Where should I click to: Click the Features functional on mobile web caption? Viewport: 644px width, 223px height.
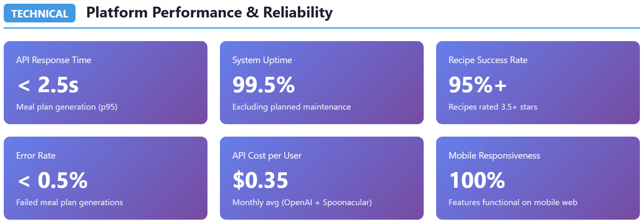click(512, 203)
